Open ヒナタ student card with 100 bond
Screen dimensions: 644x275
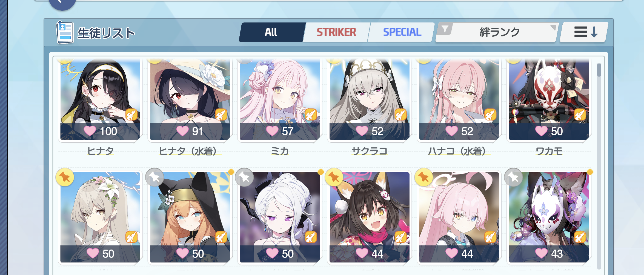(x=100, y=99)
